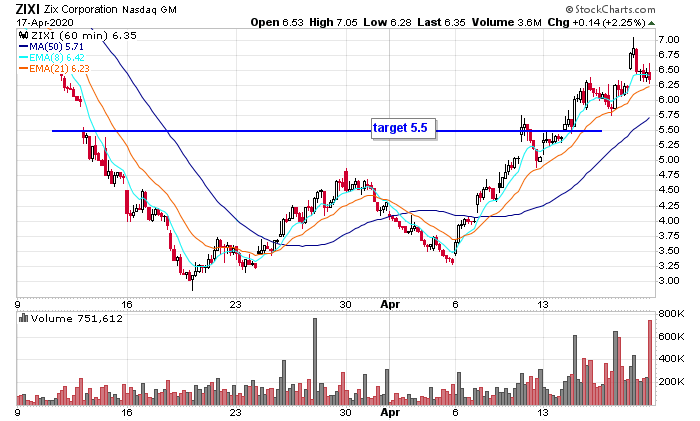
Task: Click the 800K volume axis label
Action: click(671, 314)
